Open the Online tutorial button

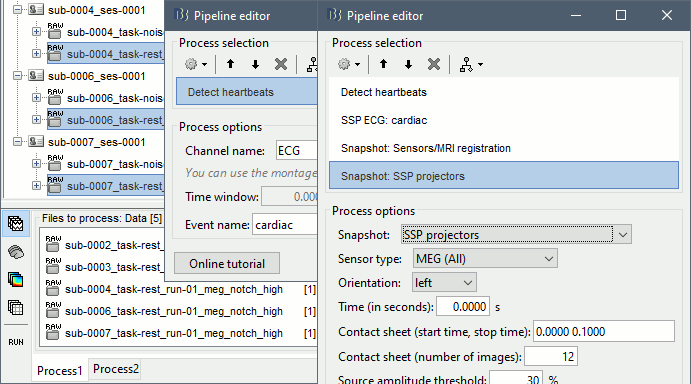(227, 264)
